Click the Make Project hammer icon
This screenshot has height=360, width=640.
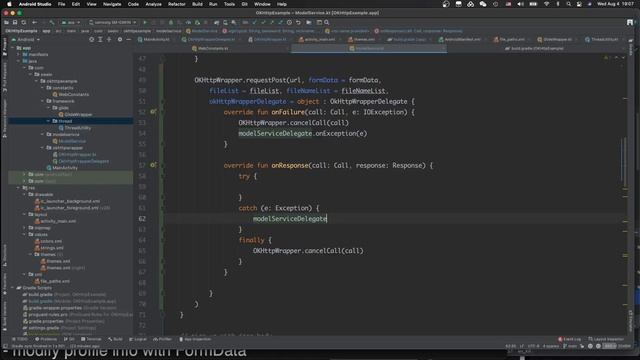[x=52, y=22]
